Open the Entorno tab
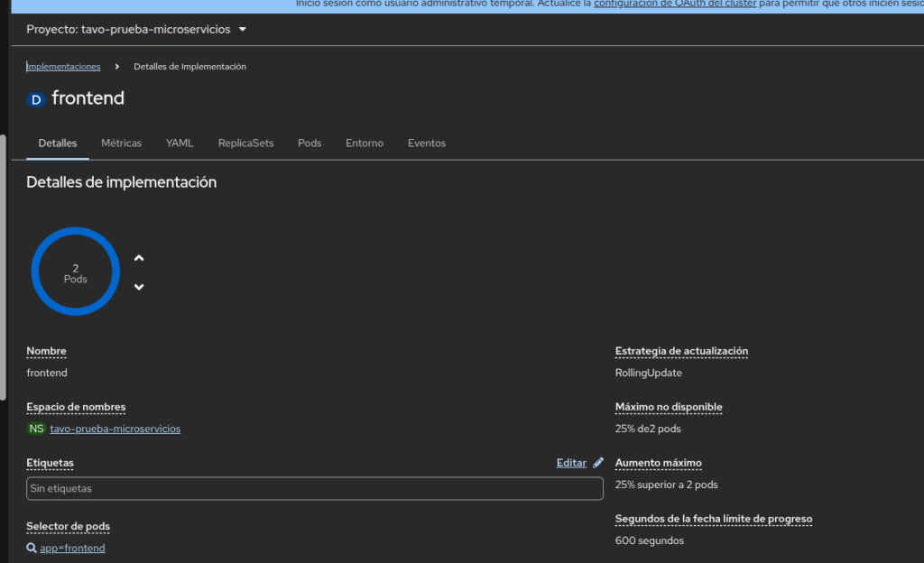 tap(365, 143)
